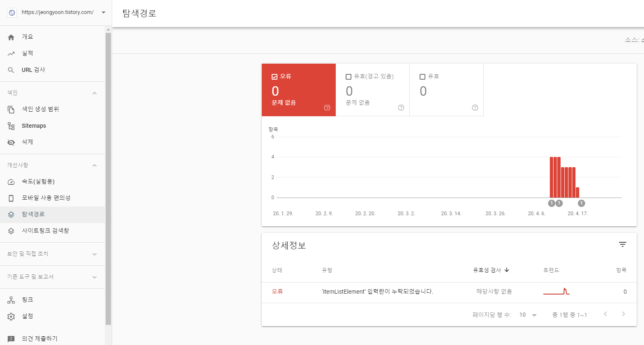Viewport: 644px width, 345px height.
Task: Click the 항목 column header
Action: click(621, 270)
